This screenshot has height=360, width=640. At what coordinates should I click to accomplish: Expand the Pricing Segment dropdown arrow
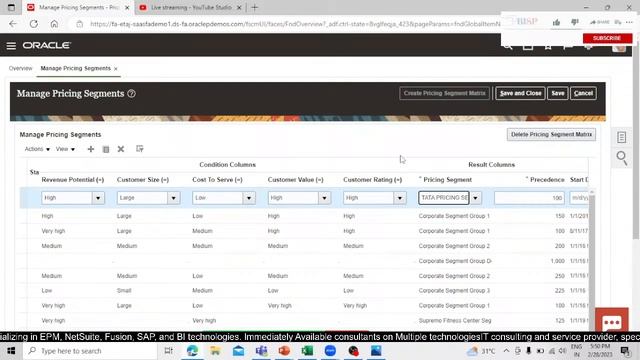coord(476,198)
